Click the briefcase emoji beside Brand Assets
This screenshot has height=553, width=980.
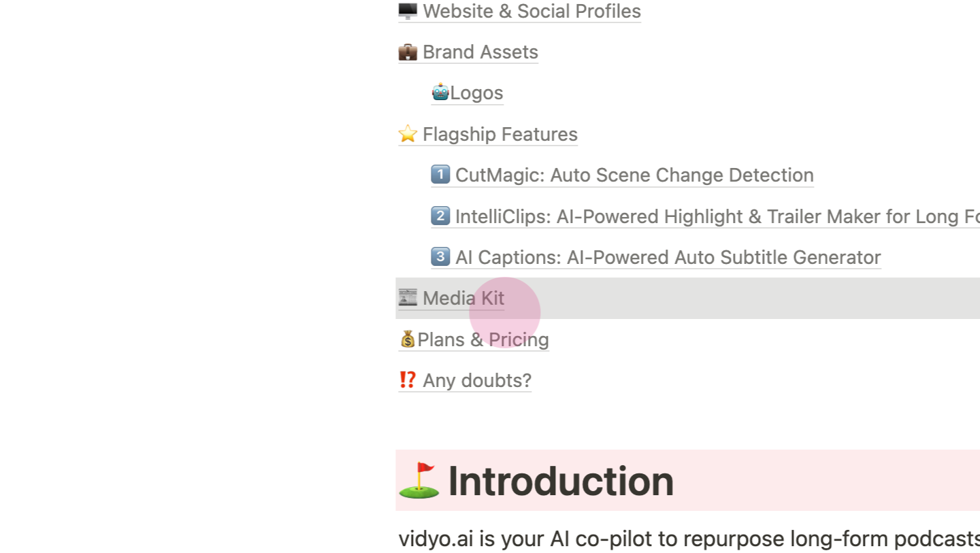coord(408,52)
